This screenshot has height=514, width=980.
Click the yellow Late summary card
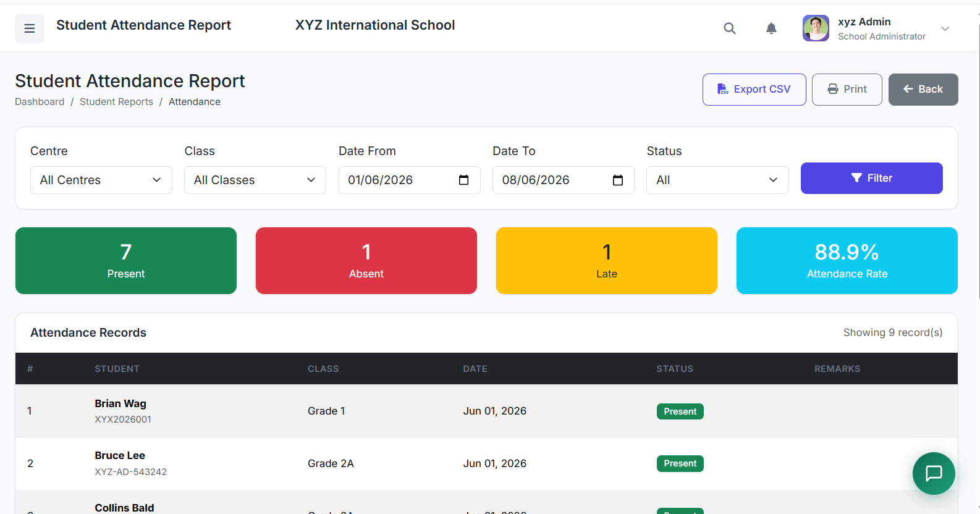pyautogui.click(x=607, y=261)
